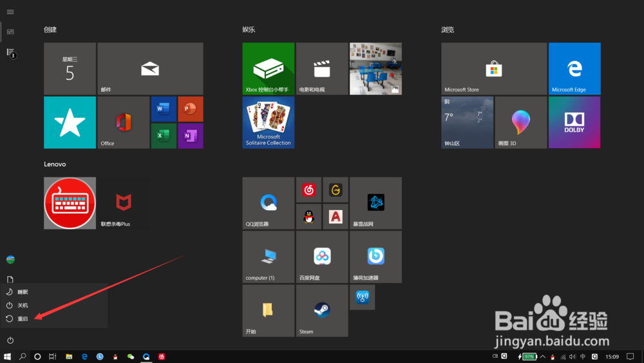Open the volume speaker tray icon
This screenshot has width=644, height=363.
point(573,357)
